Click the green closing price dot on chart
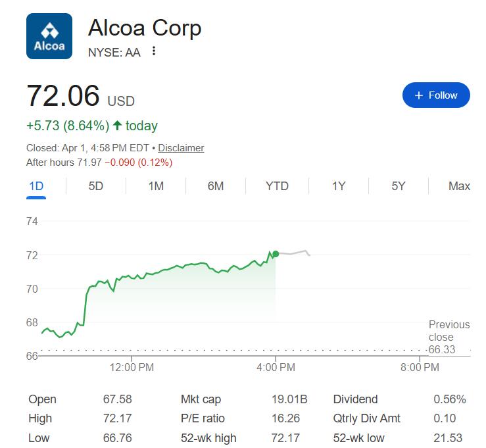Image resolution: width=486 pixels, height=448 pixels. [x=276, y=254]
